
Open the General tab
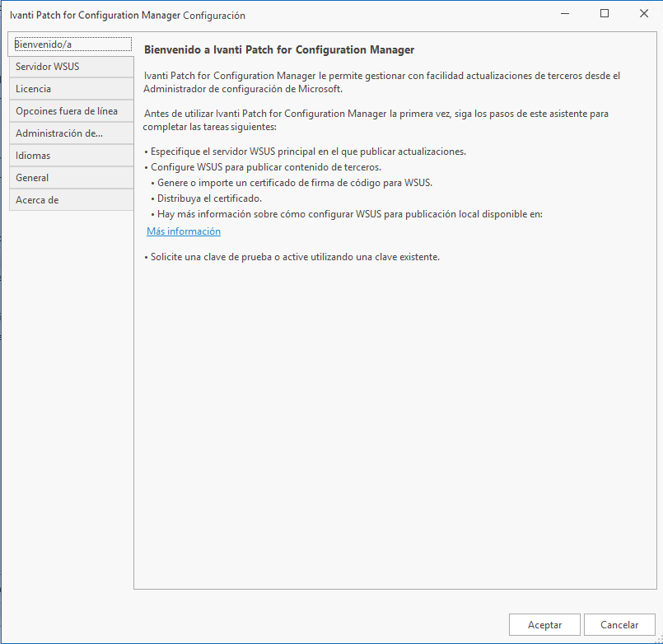71,178
